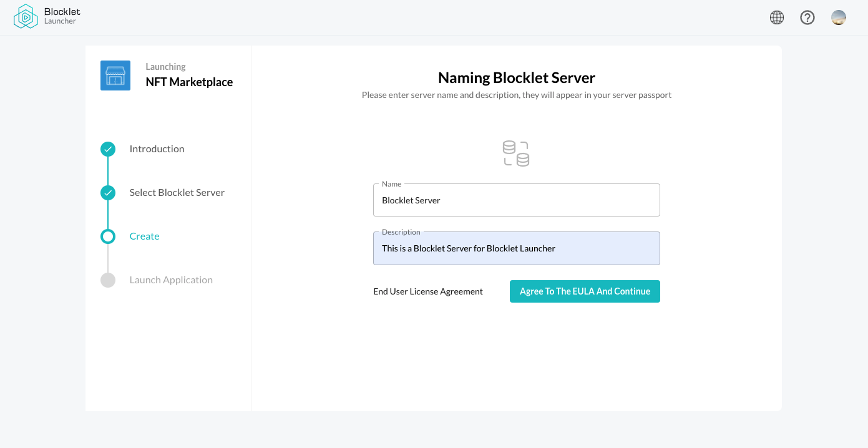
Task: Click the Blocklet Launcher hexagon logo
Action: point(26,17)
